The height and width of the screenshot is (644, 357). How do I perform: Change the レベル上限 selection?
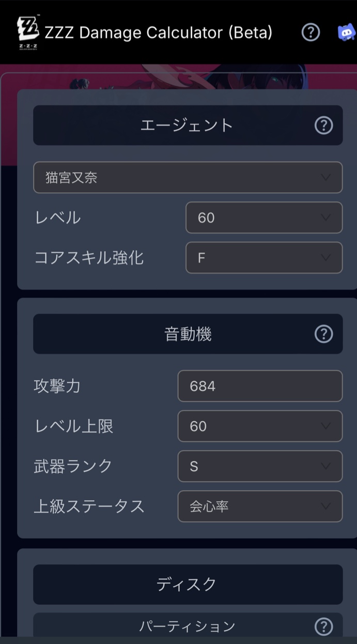click(x=260, y=426)
